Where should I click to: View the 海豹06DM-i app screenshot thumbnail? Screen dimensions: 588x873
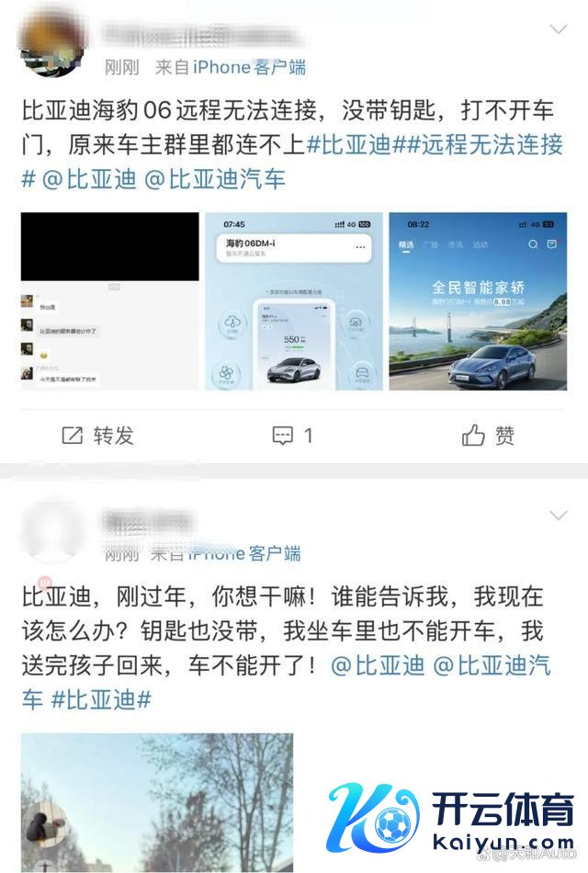tap(294, 301)
